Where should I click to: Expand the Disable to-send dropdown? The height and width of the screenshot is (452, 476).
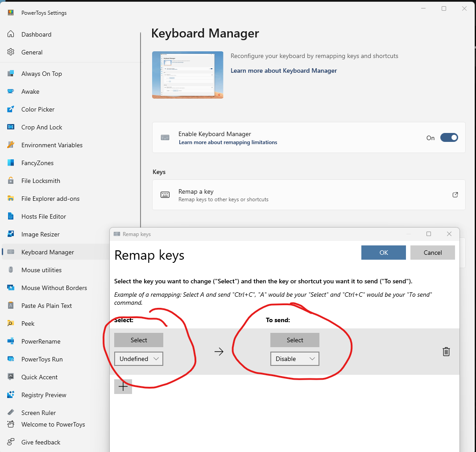pyautogui.click(x=295, y=359)
